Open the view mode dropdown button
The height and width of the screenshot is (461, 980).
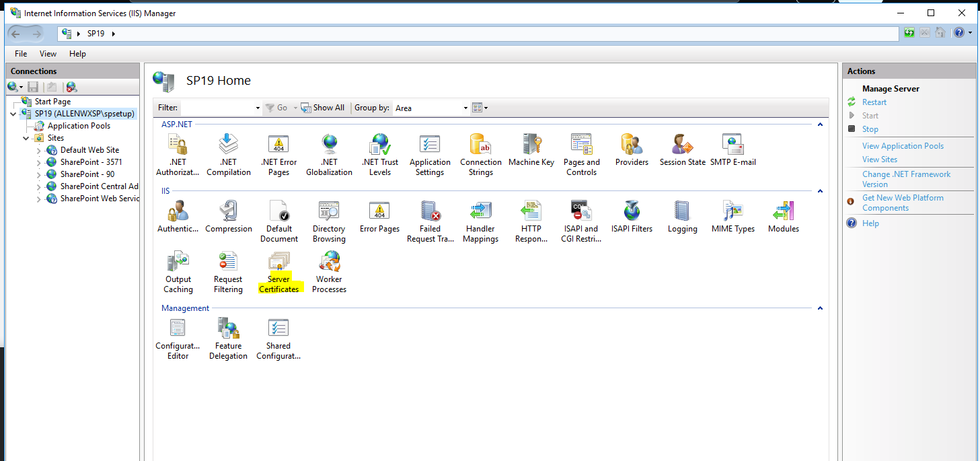coord(480,108)
